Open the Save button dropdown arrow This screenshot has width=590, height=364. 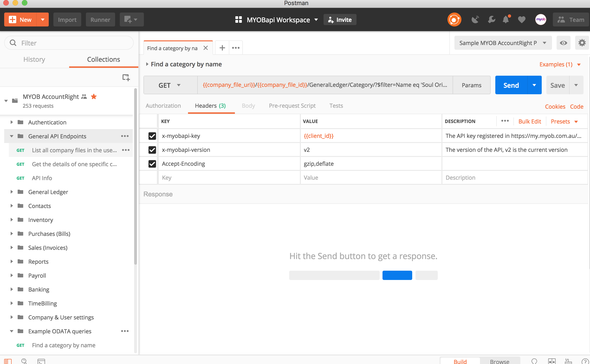576,85
